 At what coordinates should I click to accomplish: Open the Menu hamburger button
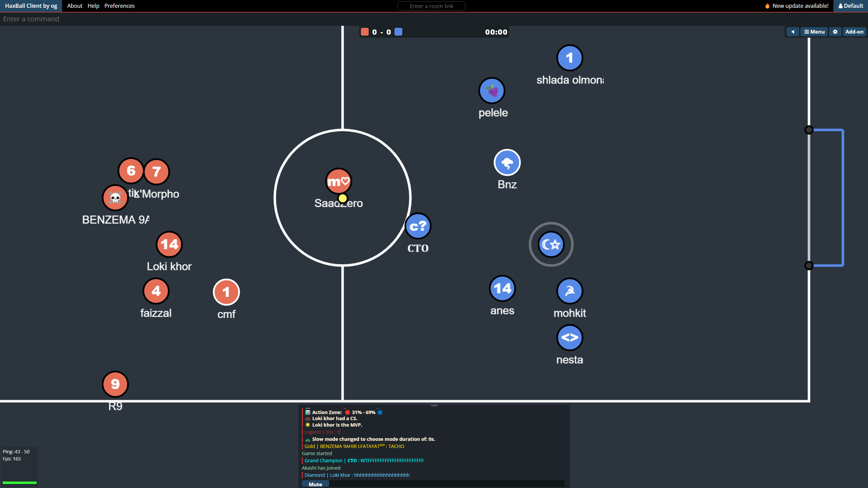tap(814, 32)
